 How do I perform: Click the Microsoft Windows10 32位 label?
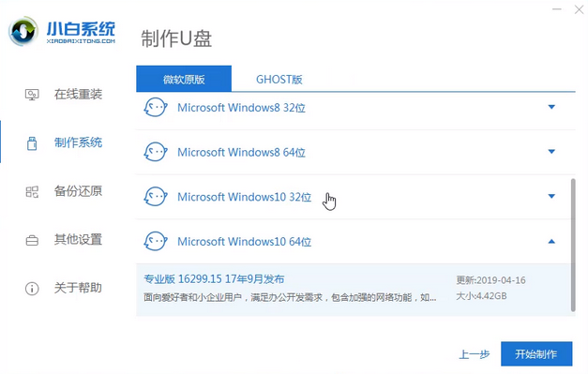245,197
